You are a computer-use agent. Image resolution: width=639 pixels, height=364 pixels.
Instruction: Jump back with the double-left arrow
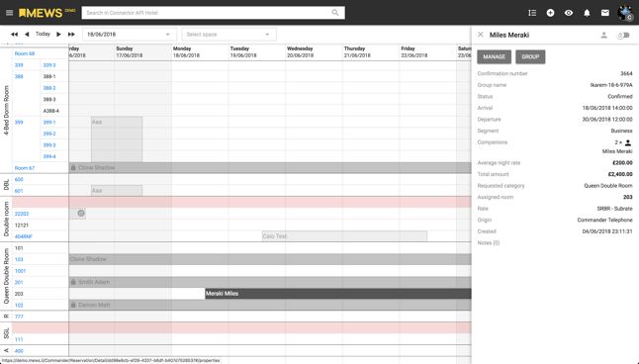point(14,35)
